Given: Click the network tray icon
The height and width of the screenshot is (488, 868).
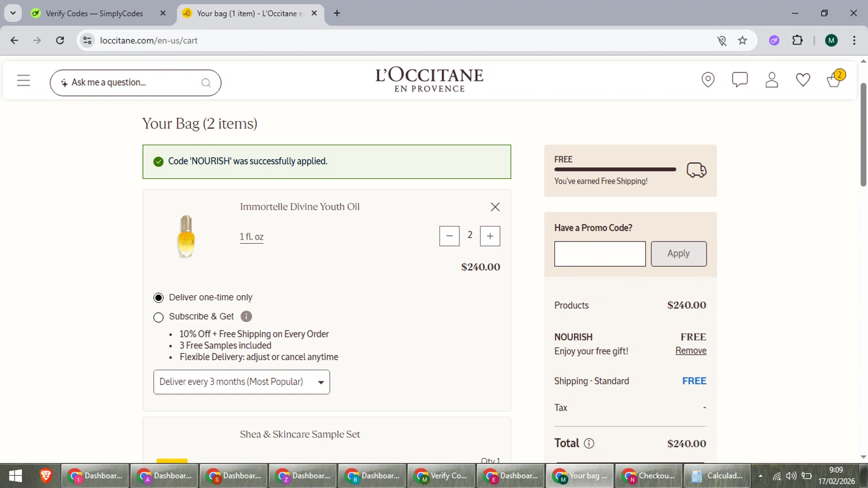Looking at the screenshot, I should [x=777, y=476].
